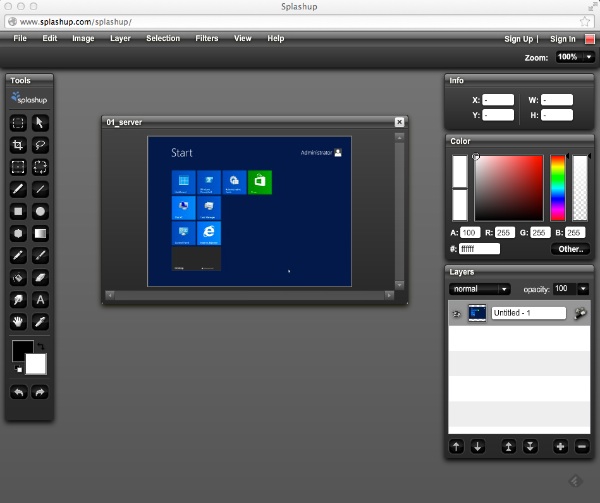Select the Lasso selection tool
Image resolution: width=600 pixels, height=503 pixels.
[x=41, y=145]
